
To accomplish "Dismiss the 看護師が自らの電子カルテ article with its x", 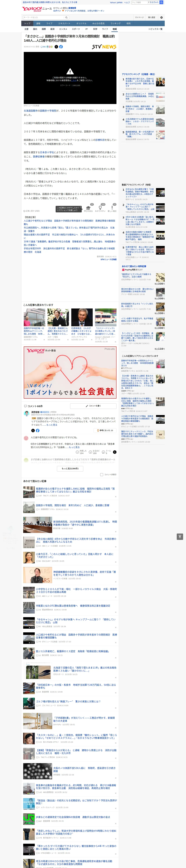I will click(116, 497).
